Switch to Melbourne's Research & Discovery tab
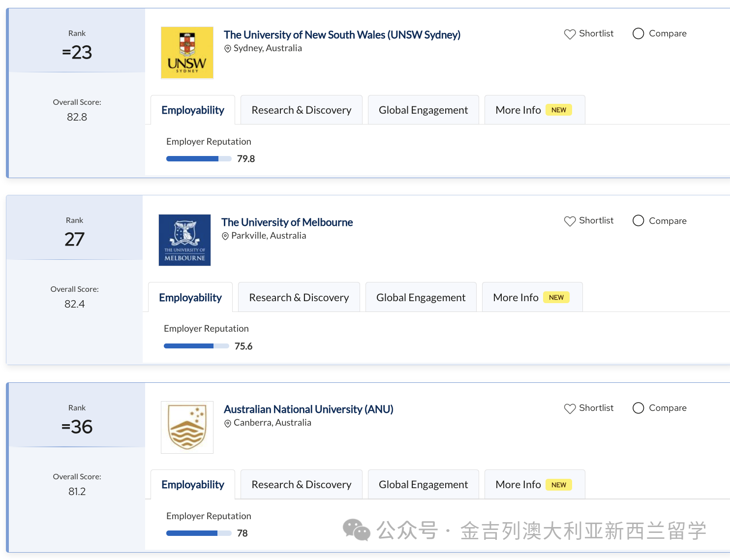Screen dimensions: 730x560 click(299, 297)
